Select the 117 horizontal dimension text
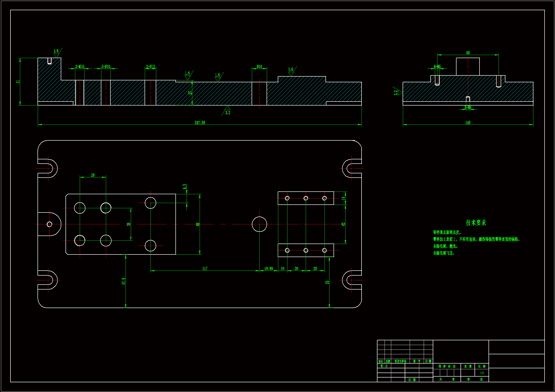The image size is (555, 392). 205,269
